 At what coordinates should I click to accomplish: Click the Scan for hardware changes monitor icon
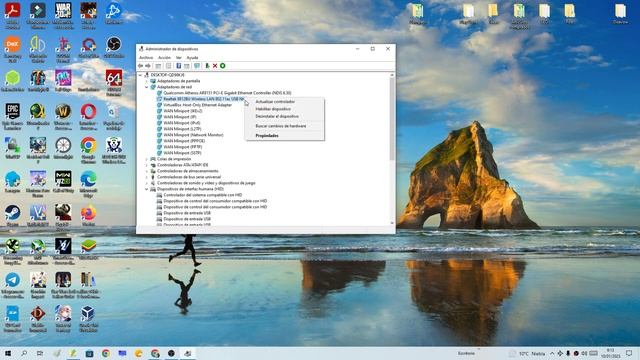pos(197,66)
